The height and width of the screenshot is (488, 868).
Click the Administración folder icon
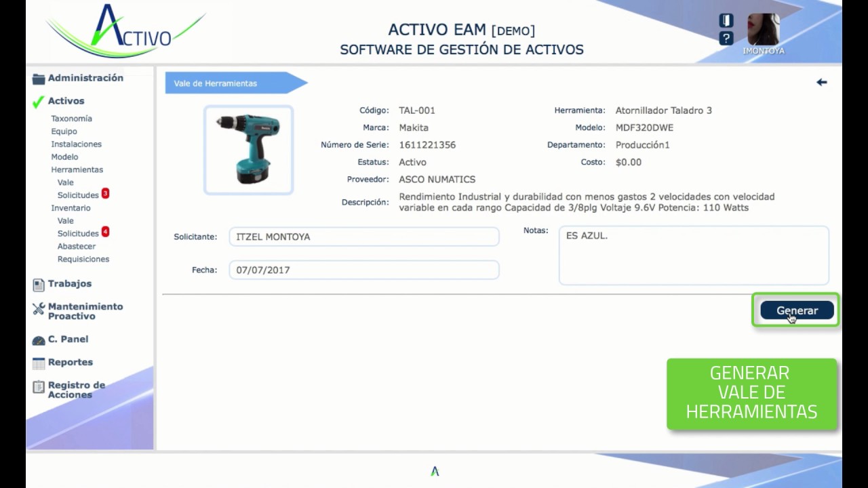click(x=39, y=79)
